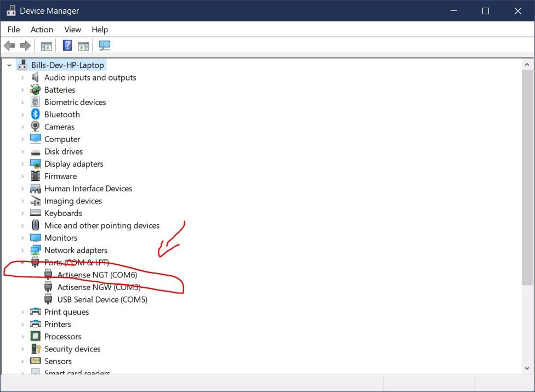Open the File menu
The image size is (535, 392).
tap(14, 30)
